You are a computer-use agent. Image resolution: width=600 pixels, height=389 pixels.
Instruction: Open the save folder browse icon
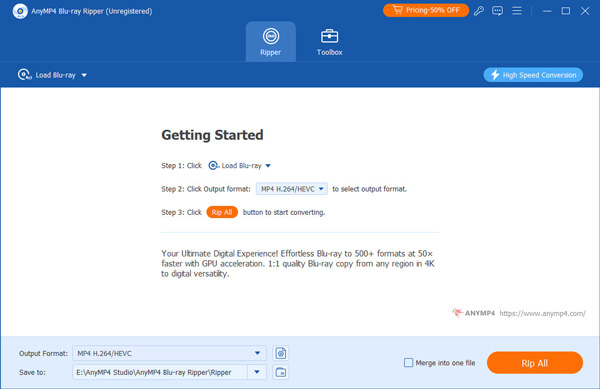click(280, 372)
